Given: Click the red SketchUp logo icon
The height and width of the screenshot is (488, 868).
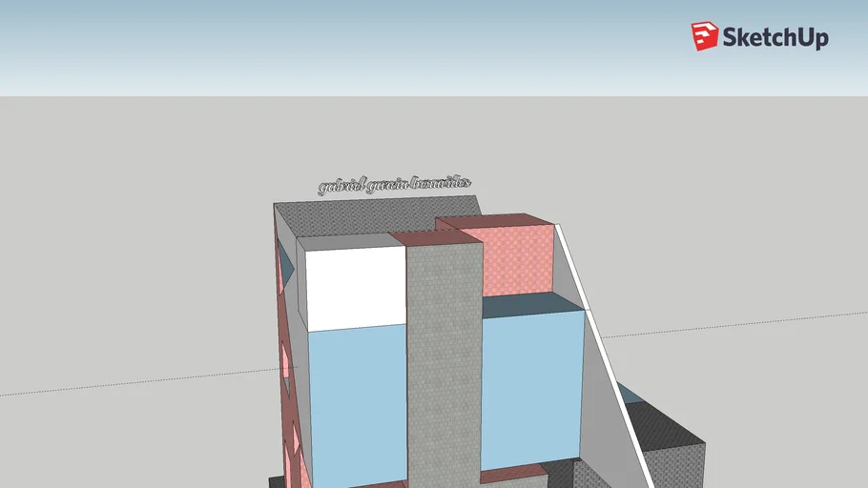Looking at the screenshot, I should pyautogui.click(x=705, y=36).
